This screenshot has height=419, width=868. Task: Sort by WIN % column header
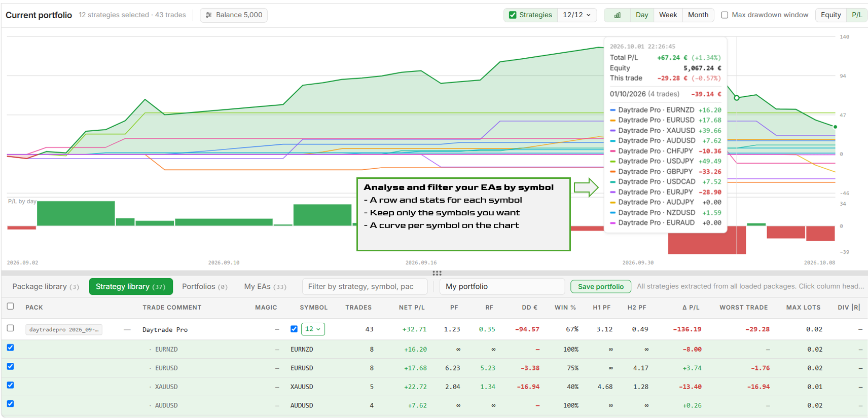click(565, 308)
